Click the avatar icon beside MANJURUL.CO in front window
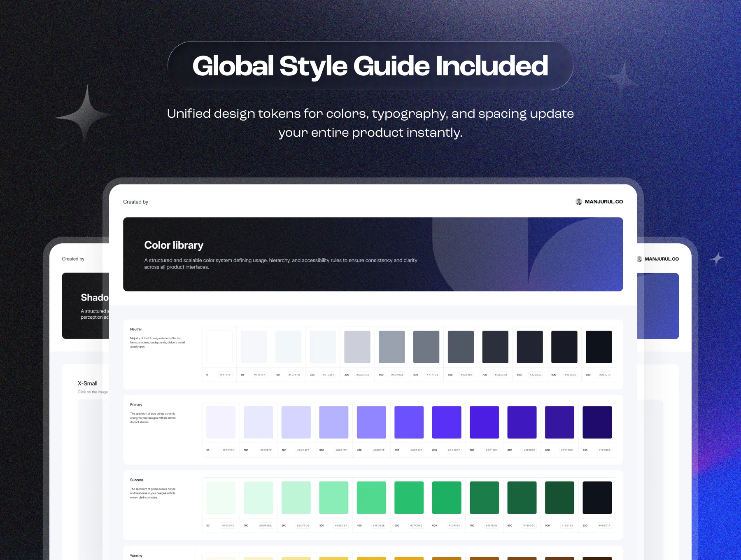The height and width of the screenshot is (560, 741). [x=578, y=202]
